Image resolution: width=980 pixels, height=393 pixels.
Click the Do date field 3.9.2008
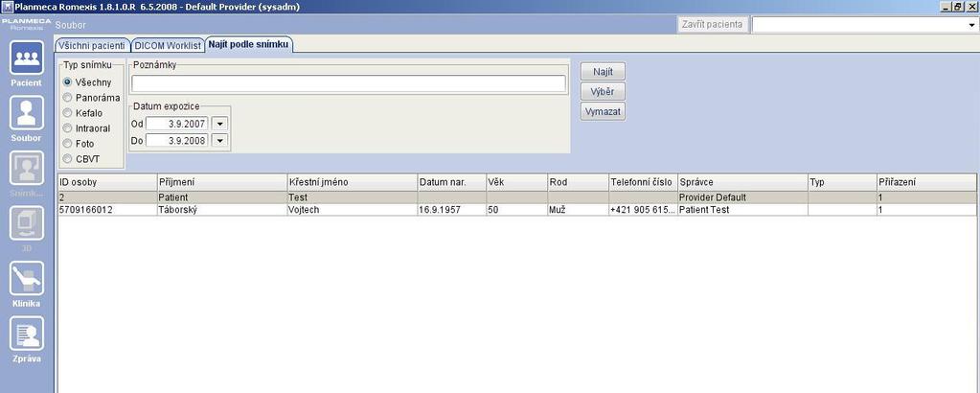tap(177, 141)
